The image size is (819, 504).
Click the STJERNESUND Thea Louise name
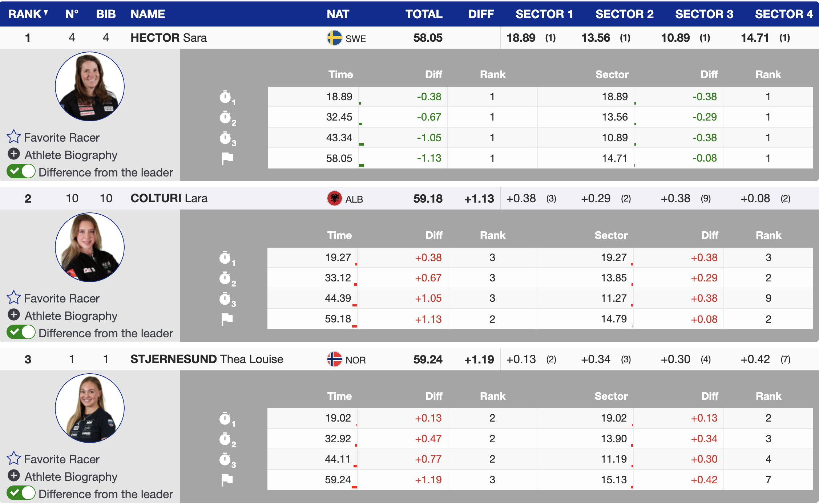206,359
